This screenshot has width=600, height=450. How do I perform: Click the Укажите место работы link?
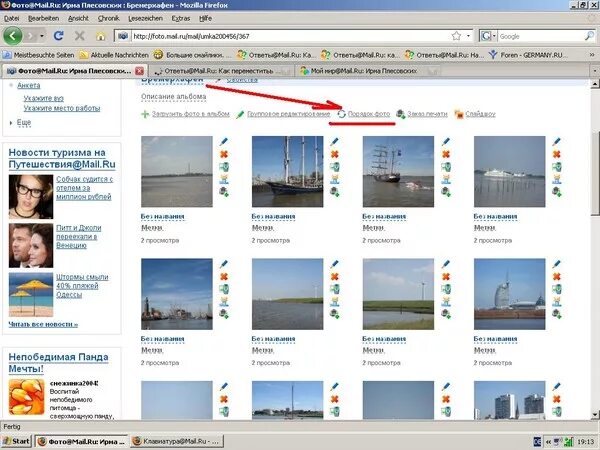point(62,108)
